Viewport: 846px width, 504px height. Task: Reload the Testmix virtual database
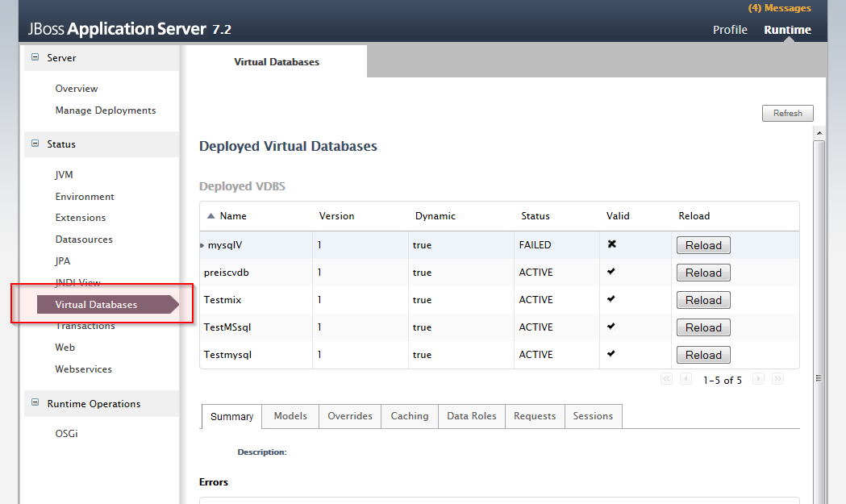(x=703, y=300)
